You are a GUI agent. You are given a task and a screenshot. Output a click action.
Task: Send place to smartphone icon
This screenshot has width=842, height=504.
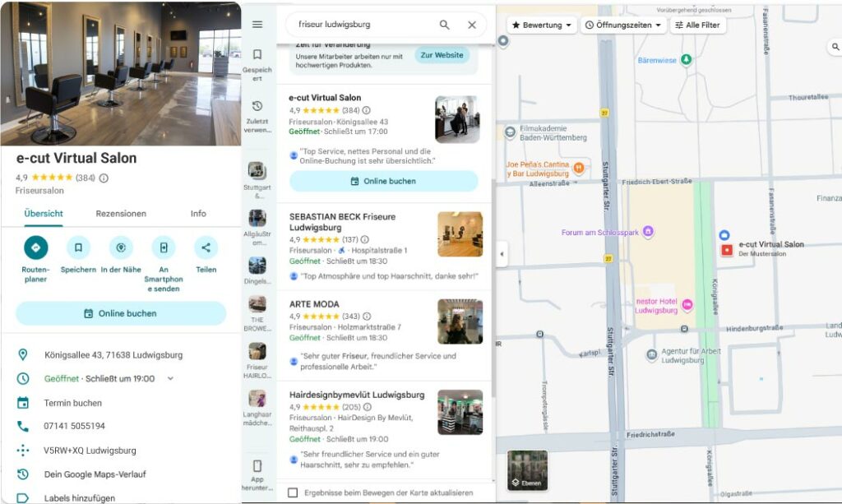164,247
